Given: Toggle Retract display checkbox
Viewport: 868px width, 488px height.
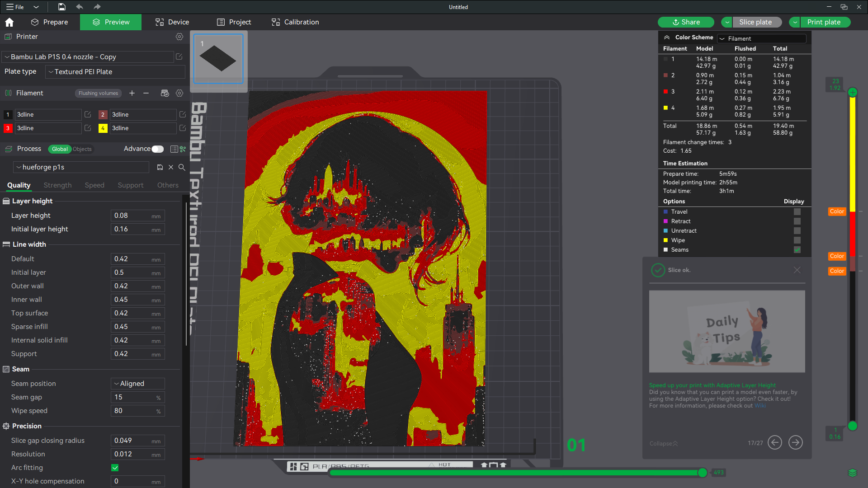Looking at the screenshot, I should coord(797,221).
